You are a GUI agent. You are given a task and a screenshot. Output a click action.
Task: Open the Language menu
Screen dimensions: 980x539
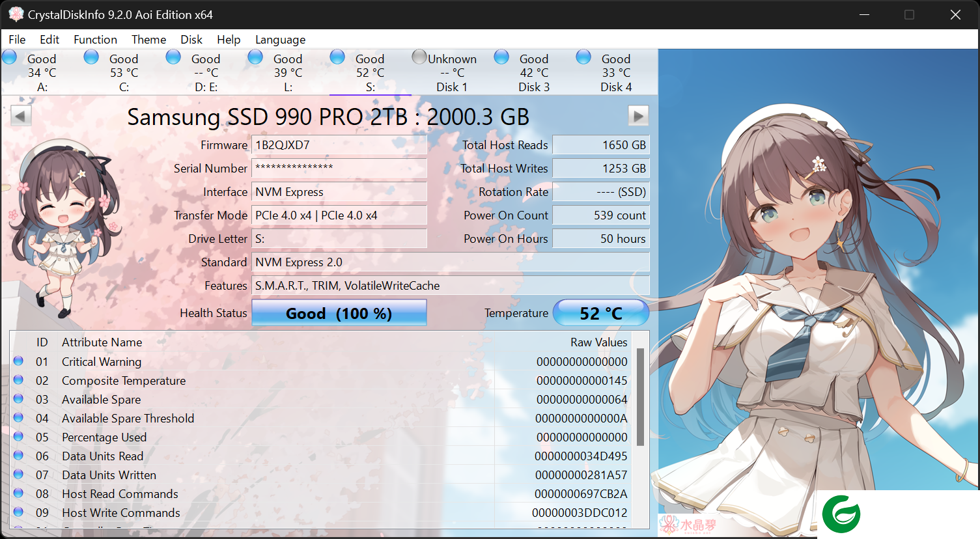coord(280,40)
